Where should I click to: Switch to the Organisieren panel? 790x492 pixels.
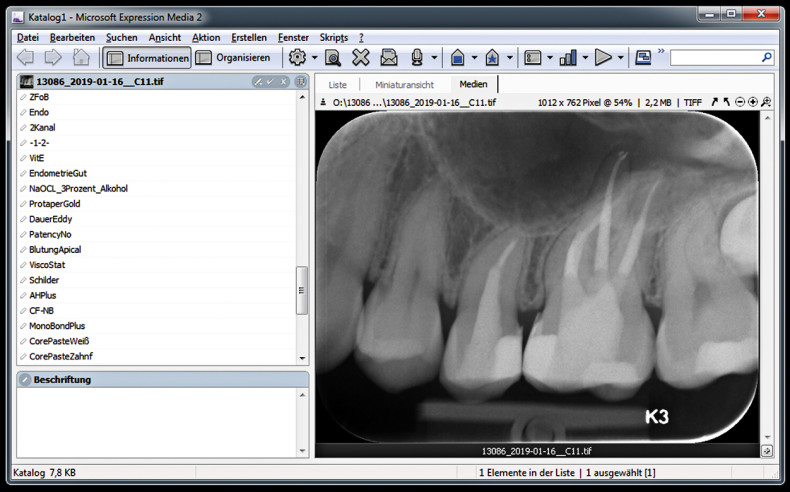click(x=233, y=58)
